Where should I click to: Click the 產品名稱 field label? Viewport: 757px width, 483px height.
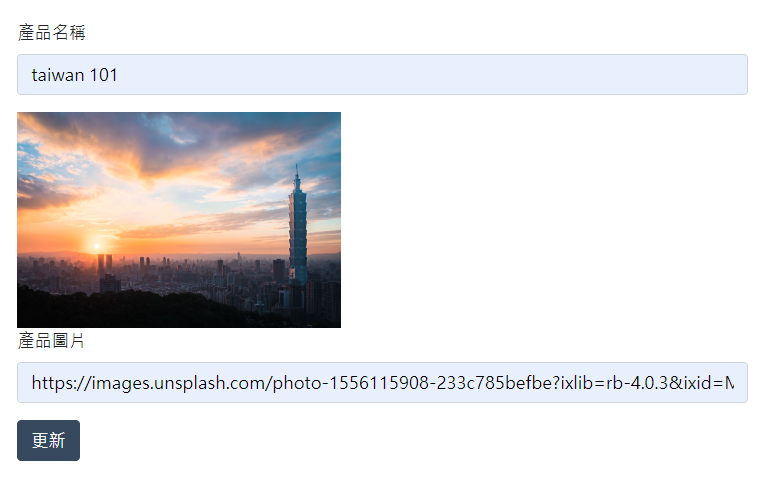click(x=52, y=32)
